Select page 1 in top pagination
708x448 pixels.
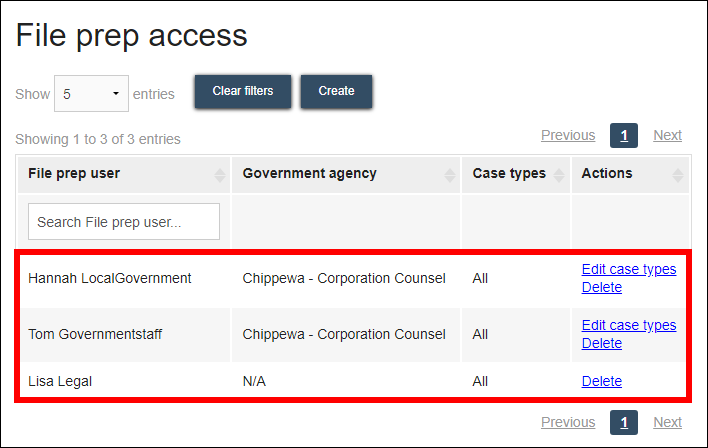624,136
